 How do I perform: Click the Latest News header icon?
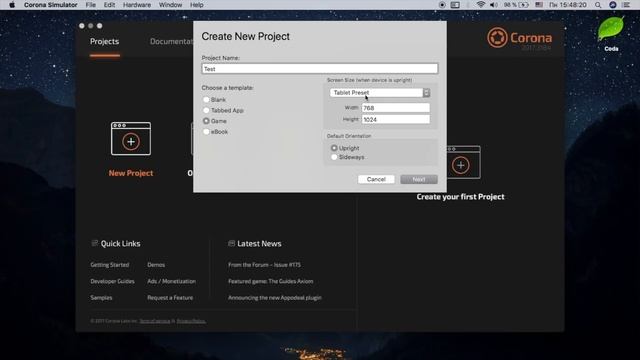pyautogui.click(x=231, y=243)
